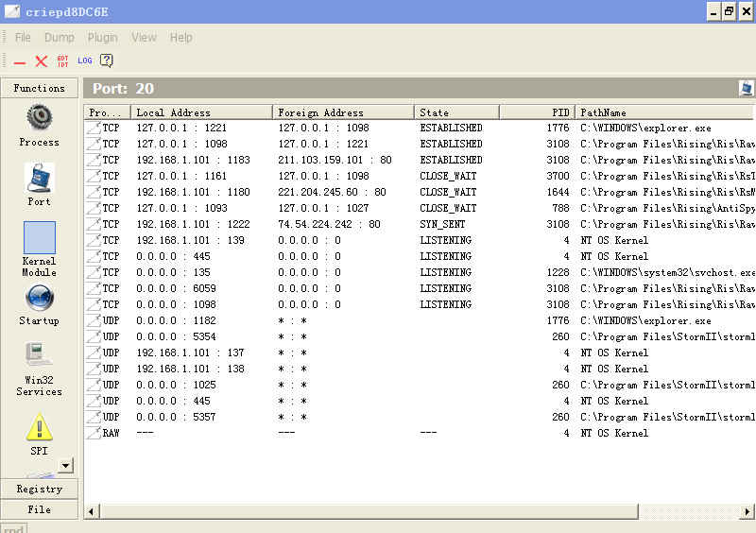This screenshot has width=756, height=533.
Task: Click the horizontal scrollbar thumb
Action: 369,511
